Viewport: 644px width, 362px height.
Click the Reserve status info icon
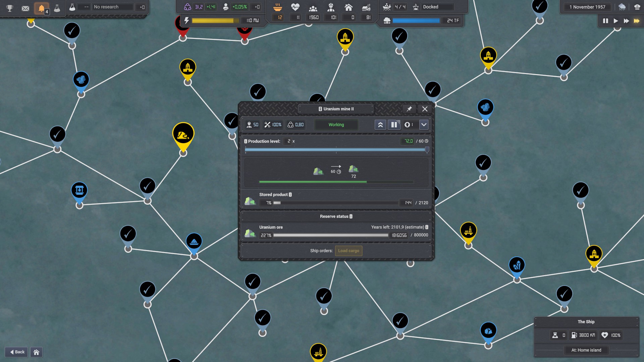click(351, 217)
